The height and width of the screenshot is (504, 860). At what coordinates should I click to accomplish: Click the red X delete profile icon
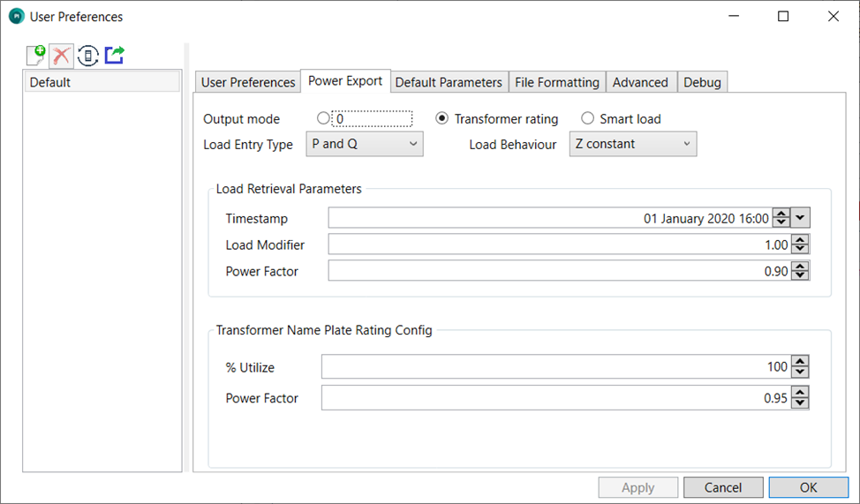click(62, 56)
